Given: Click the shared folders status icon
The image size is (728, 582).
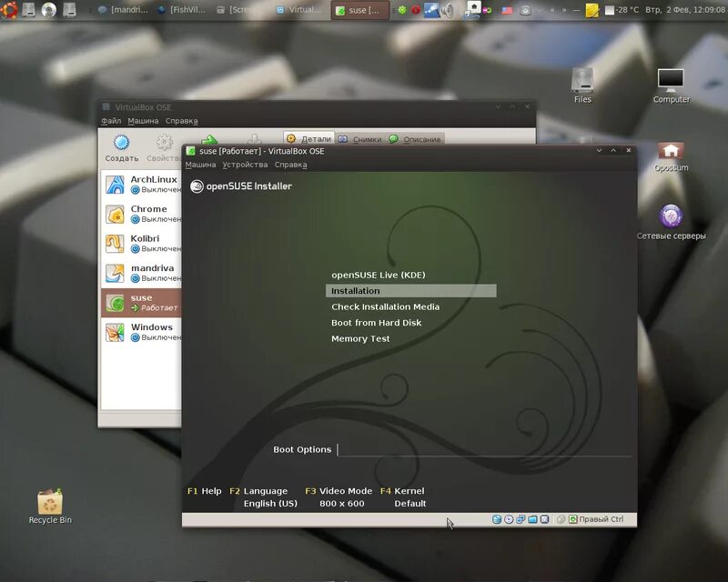Looking at the screenshot, I should point(532,519).
